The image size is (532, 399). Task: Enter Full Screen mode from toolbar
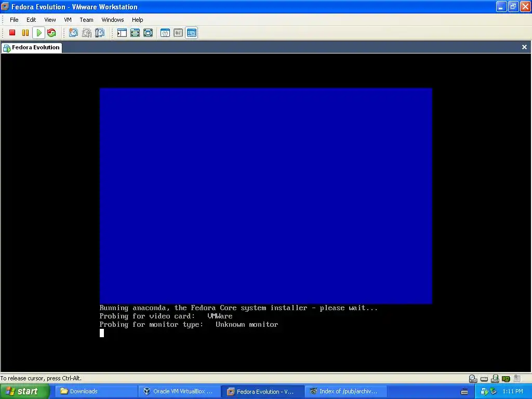coord(148,33)
